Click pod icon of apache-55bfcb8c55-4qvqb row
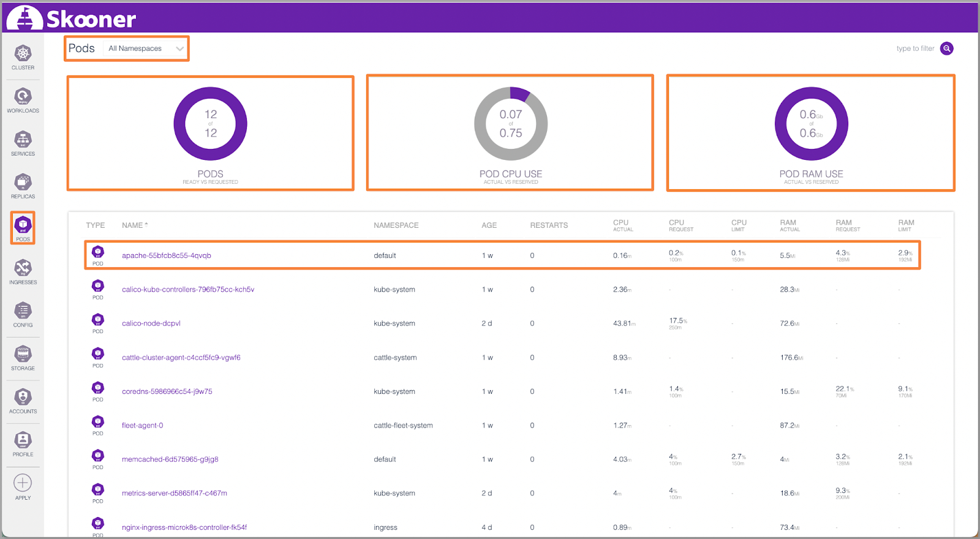 pos(98,252)
